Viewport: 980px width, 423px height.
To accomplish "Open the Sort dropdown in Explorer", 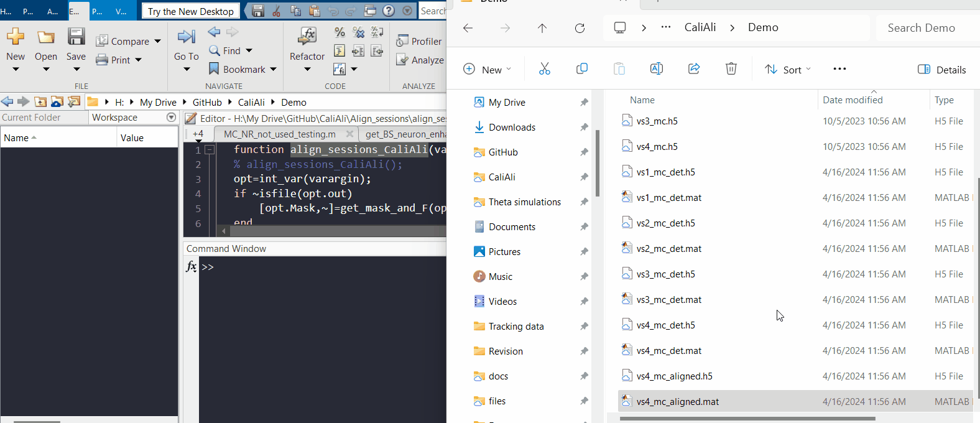I will point(788,70).
